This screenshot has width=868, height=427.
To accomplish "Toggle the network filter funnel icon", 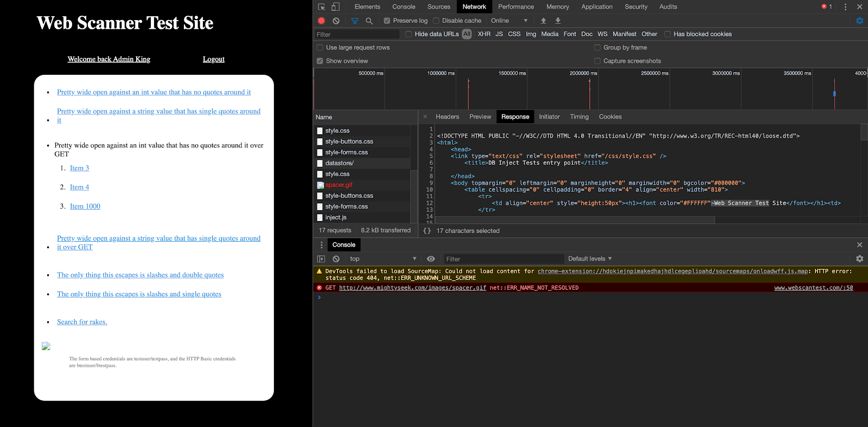I will (355, 21).
